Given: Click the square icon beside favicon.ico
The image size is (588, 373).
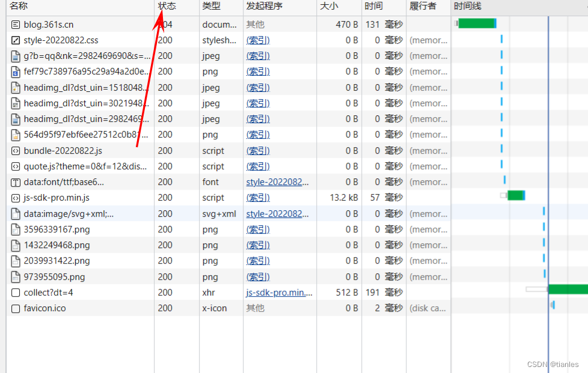Looking at the screenshot, I should [16, 309].
